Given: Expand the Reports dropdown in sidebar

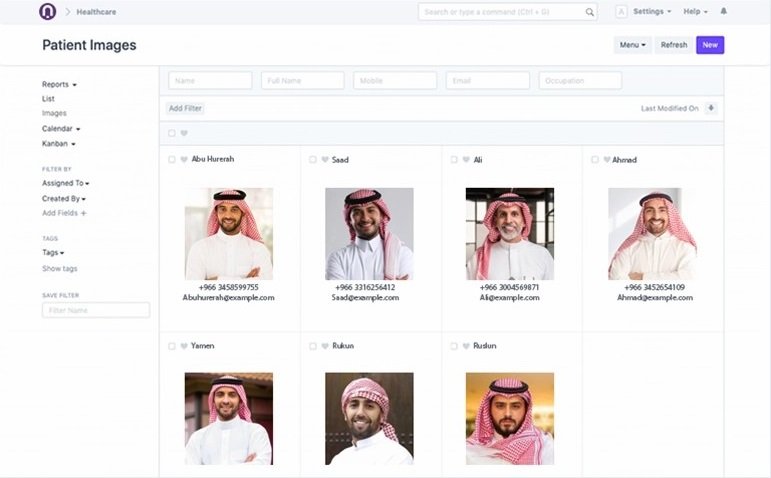Looking at the screenshot, I should (59, 85).
